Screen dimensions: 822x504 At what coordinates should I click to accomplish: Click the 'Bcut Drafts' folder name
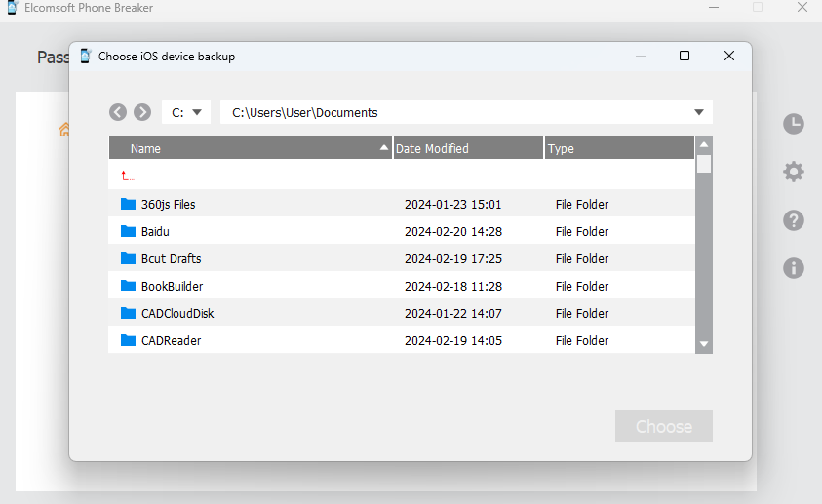click(171, 258)
